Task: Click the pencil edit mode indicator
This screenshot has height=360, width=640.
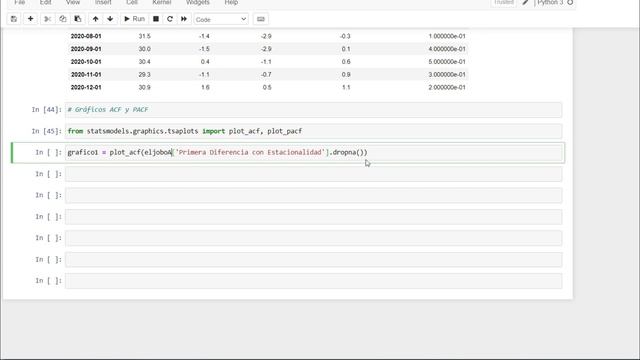Action: point(525,2)
